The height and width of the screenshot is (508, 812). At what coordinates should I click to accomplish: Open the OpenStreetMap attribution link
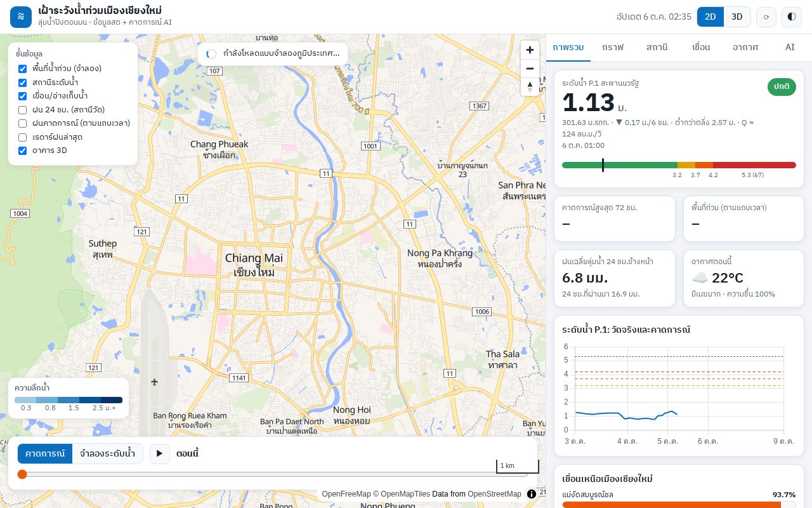click(x=495, y=494)
